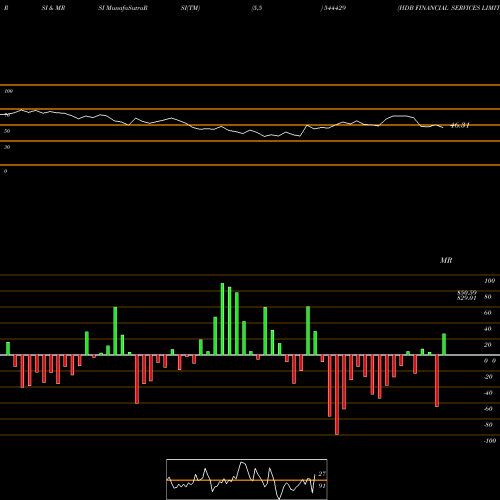Click the '-100' label on MR axis
This screenshot has width=500, height=500.
click(x=490, y=441)
